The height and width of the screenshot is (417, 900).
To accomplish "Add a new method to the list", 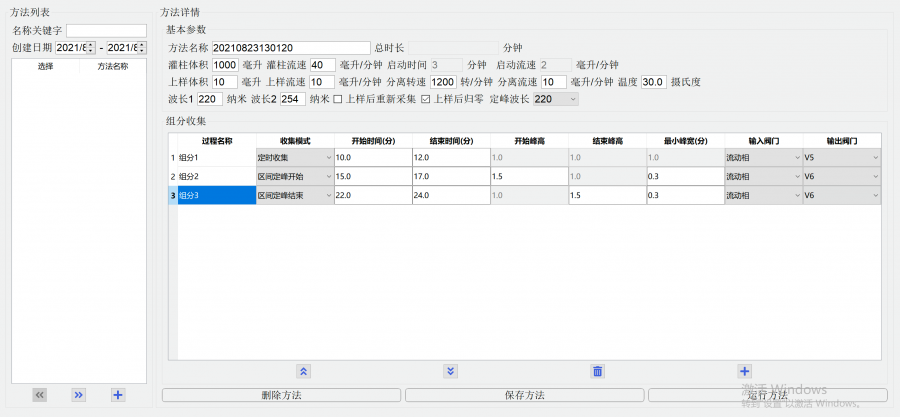I will coord(118,395).
